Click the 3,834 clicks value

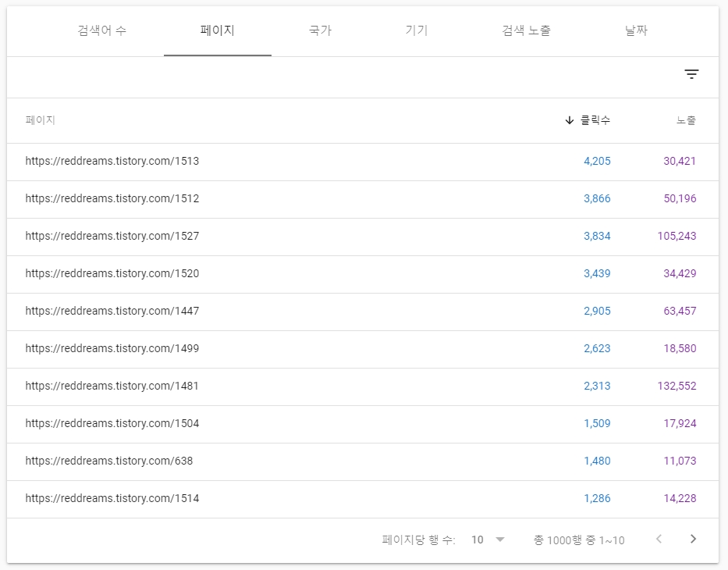[x=597, y=236]
